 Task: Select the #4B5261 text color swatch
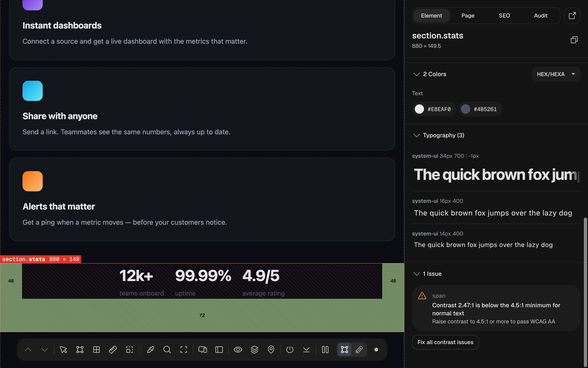click(x=480, y=109)
